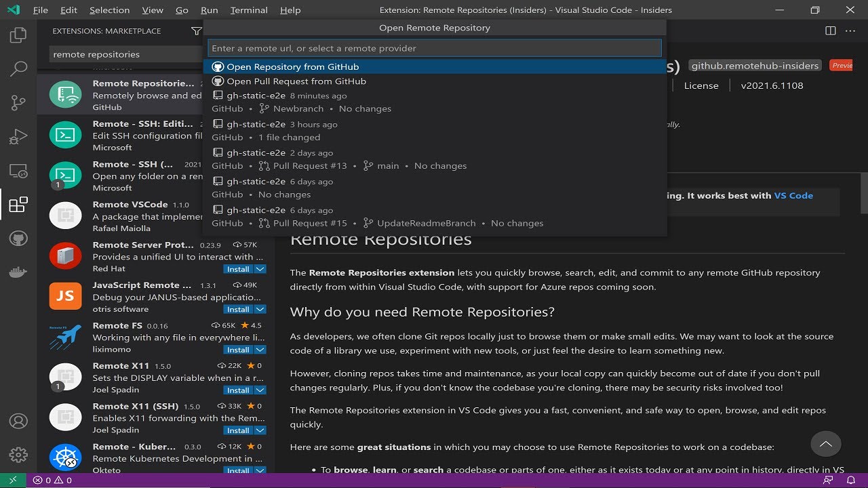The height and width of the screenshot is (488, 868).
Task: Open Manage gear icon at bottom left
Action: coord(18,455)
